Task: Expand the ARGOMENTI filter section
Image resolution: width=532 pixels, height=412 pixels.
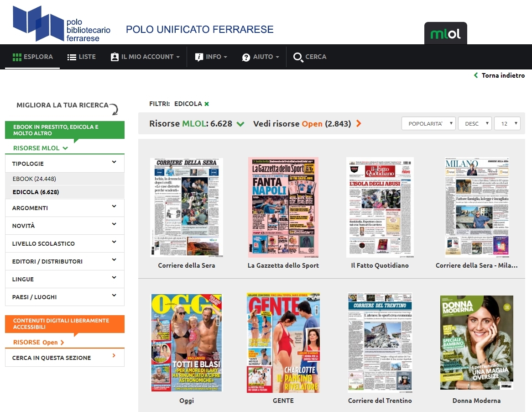Action: click(64, 208)
